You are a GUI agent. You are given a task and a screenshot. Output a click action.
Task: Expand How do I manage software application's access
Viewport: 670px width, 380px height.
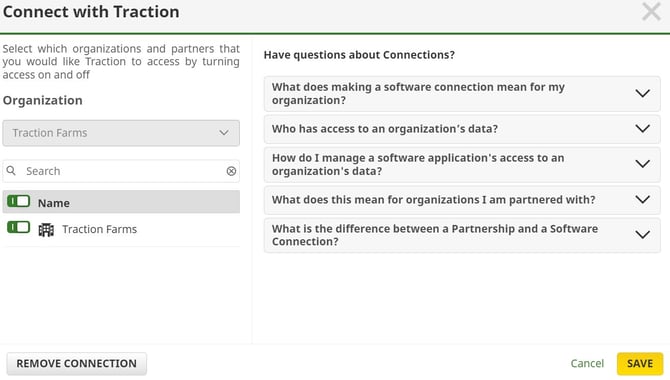pos(462,165)
